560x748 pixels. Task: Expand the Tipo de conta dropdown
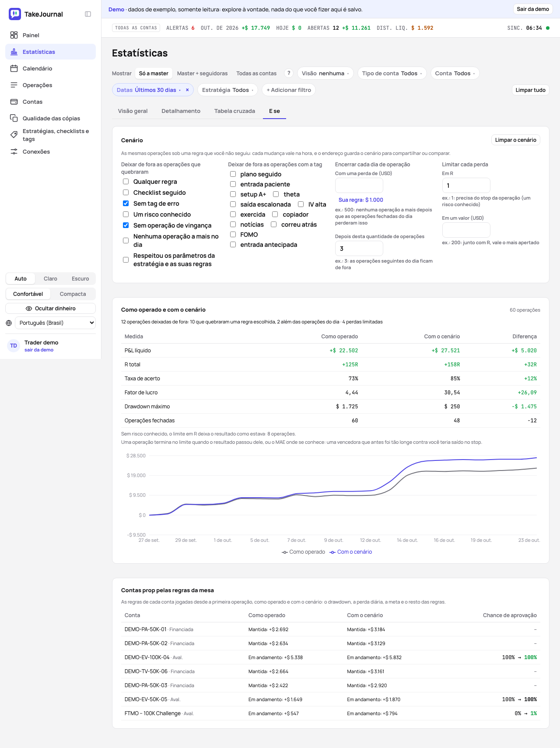[x=392, y=73]
